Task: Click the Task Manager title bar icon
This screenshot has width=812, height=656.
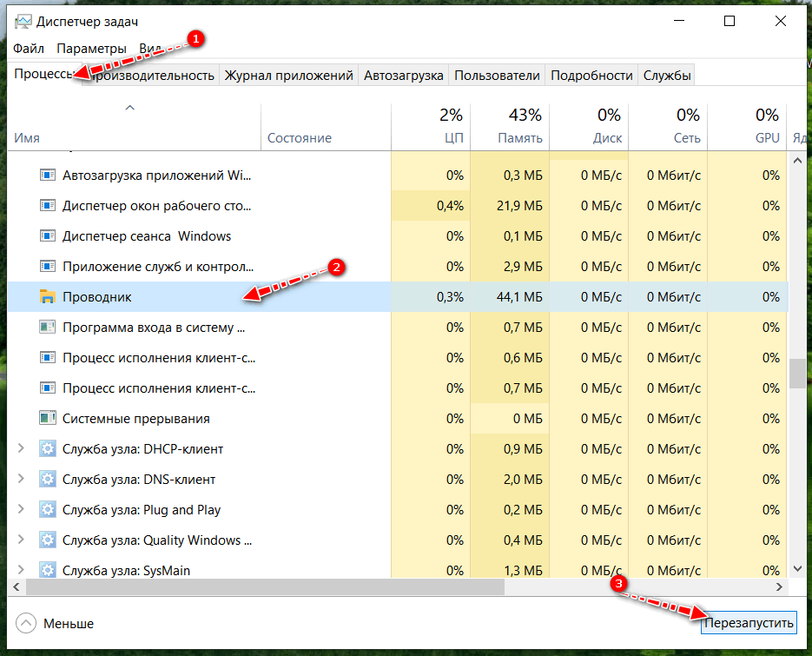Action: pyautogui.click(x=22, y=21)
